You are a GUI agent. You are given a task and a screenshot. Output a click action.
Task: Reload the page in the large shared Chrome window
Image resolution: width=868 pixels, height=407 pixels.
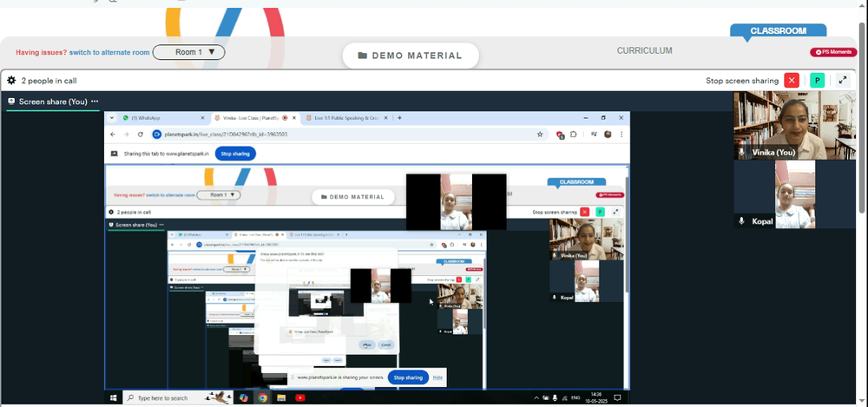pyautogui.click(x=140, y=134)
